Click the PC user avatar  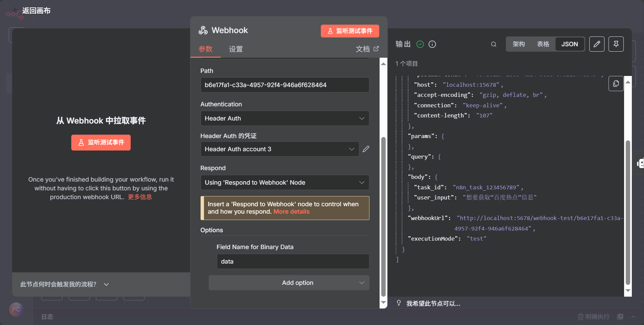pyautogui.click(x=16, y=309)
